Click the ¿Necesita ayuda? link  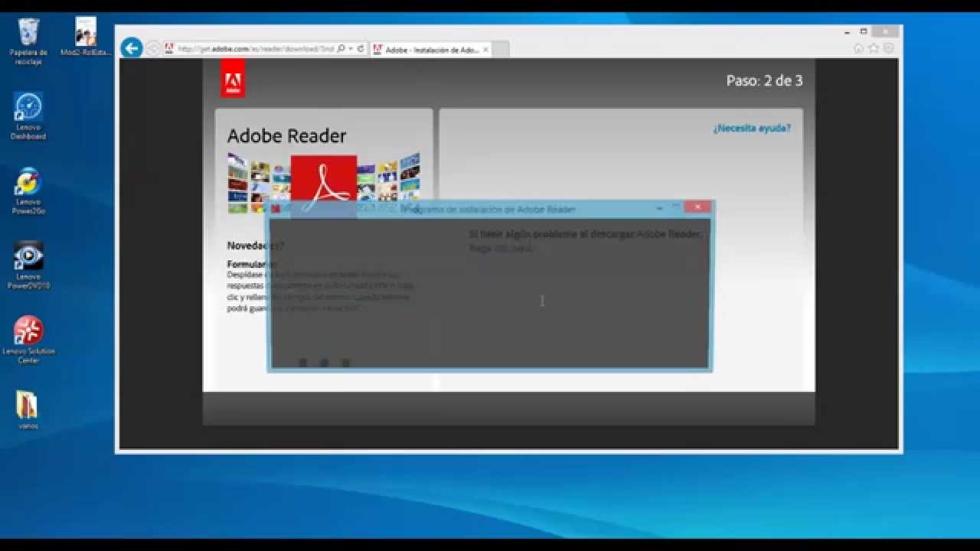(752, 129)
